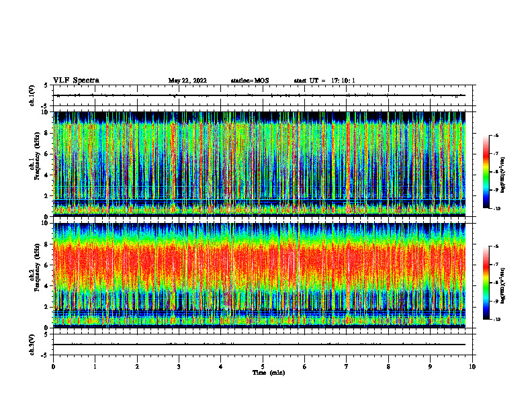Click the date 'May 22, 2022'

click(x=187, y=81)
